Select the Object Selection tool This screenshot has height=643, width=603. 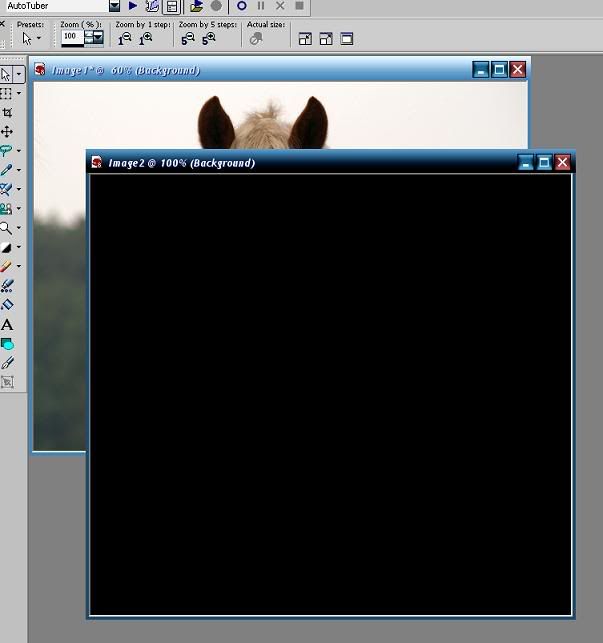coord(7,382)
